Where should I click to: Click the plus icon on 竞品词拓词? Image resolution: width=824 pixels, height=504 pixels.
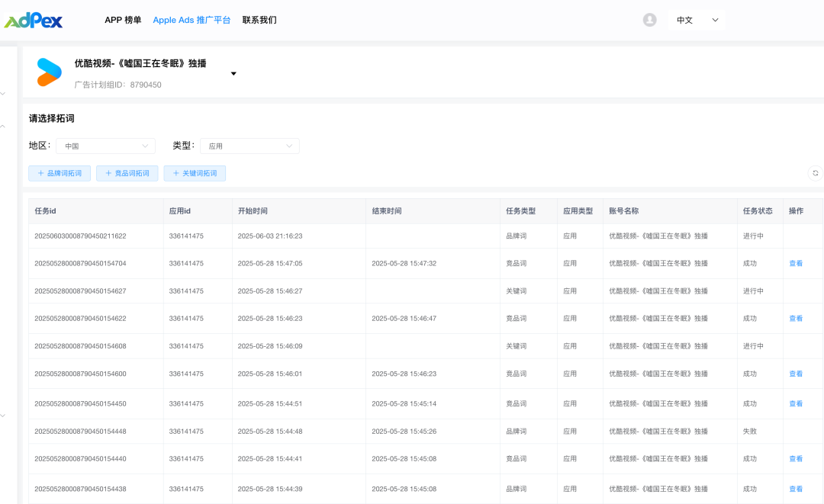pyautogui.click(x=108, y=174)
